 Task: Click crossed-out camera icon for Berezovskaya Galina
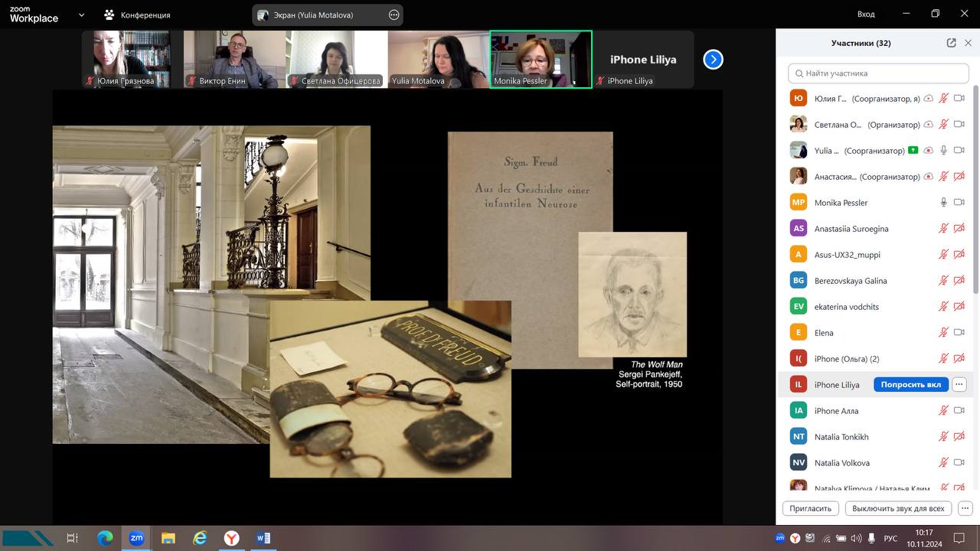click(959, 280)
